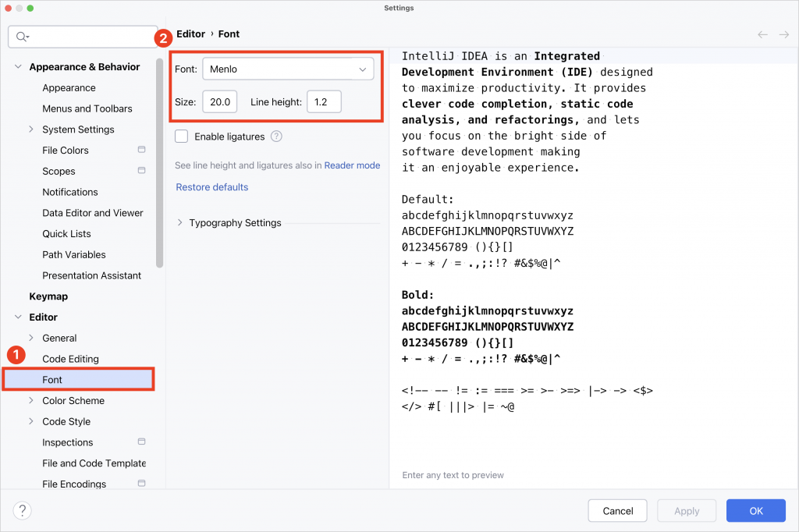The height and width of the screenshot is (532, 799).
Task: Click the settings tree scrollbar
Action: (x=159, y=163)
